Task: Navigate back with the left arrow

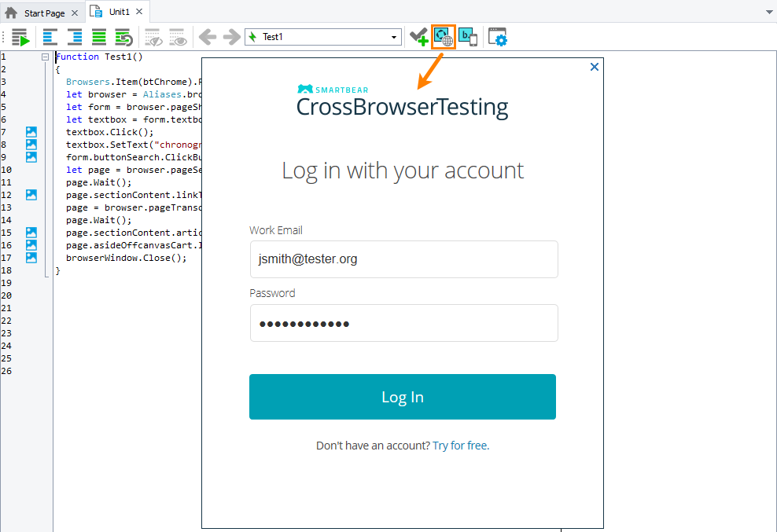Action: tap(208, 37)
